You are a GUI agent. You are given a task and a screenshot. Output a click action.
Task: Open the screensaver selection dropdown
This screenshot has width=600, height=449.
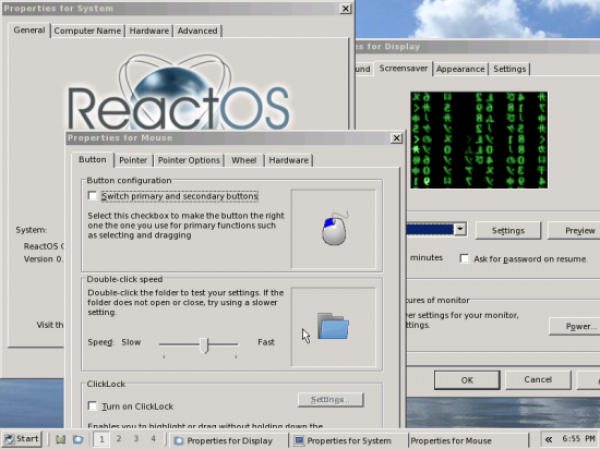(459, 229)
